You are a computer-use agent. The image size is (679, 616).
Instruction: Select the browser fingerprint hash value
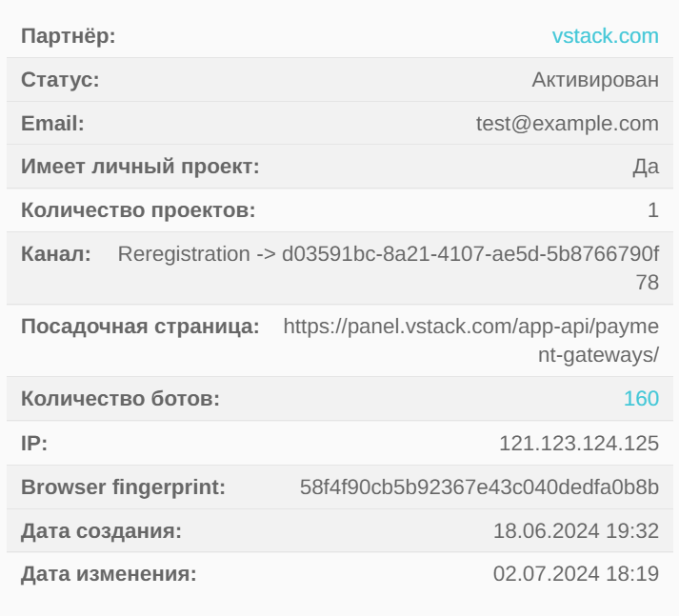pos(479,487)
